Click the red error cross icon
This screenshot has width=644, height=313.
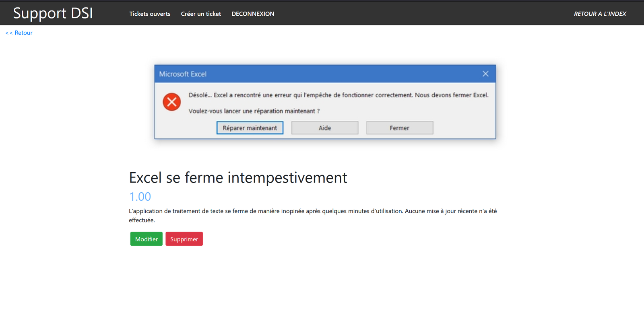click(172, 102)
